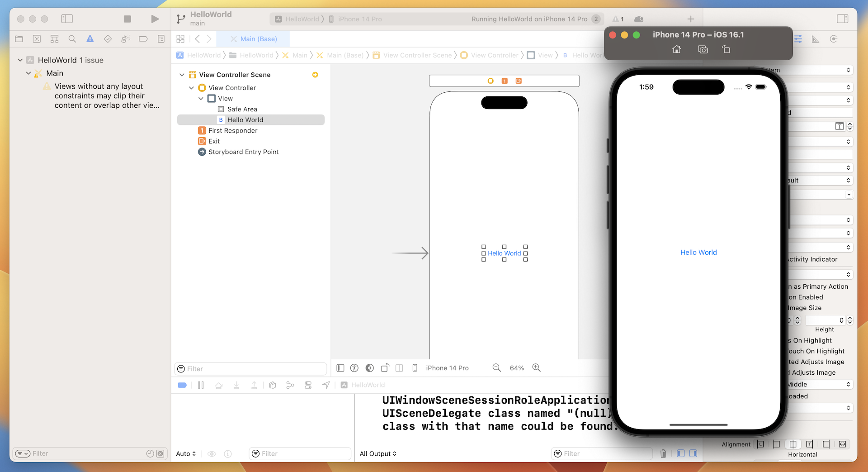Open the find navigator magnifying glass
The width and height of the screenshot is (868, 472).
point(72,39)
